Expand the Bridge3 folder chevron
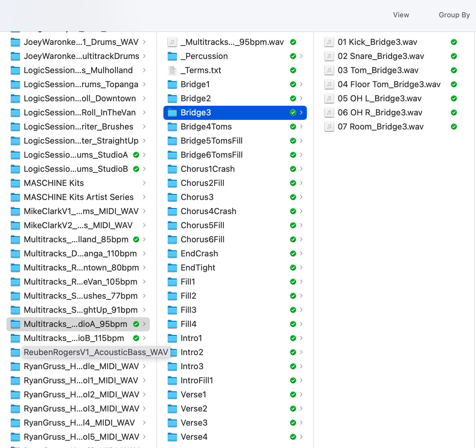Screen dimensions: 476x448 pyautogui.click(x=301, y=113)
